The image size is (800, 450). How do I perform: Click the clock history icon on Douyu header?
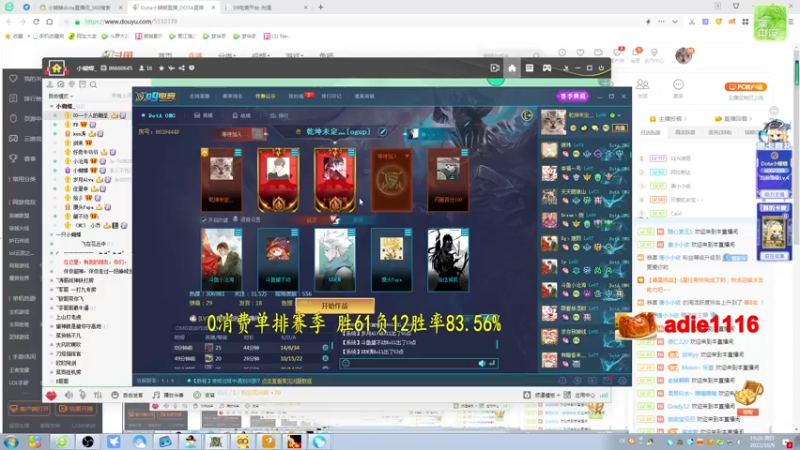562,53
